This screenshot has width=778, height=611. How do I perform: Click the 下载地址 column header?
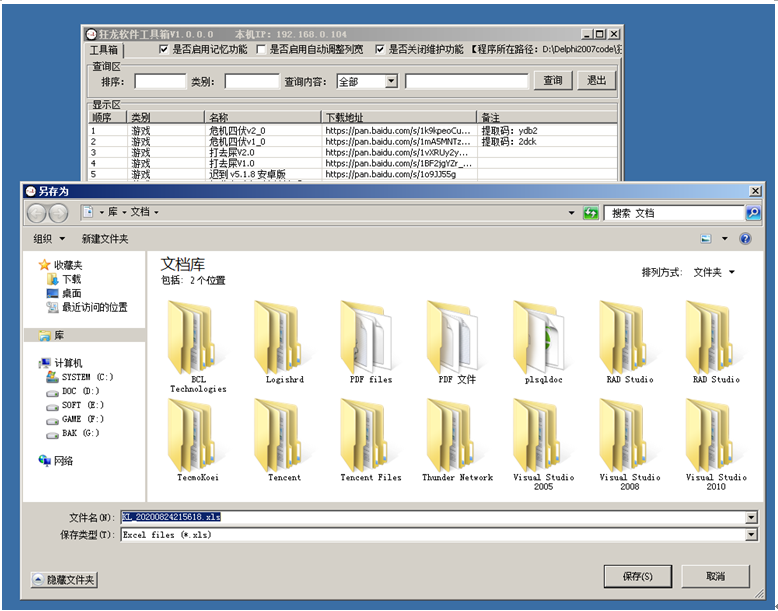[399, 117]
